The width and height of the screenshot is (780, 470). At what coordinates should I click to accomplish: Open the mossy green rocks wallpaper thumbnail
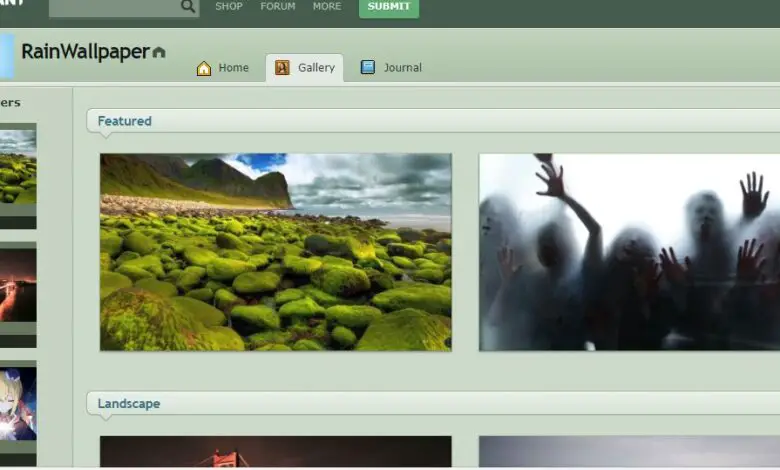(276, 252)
